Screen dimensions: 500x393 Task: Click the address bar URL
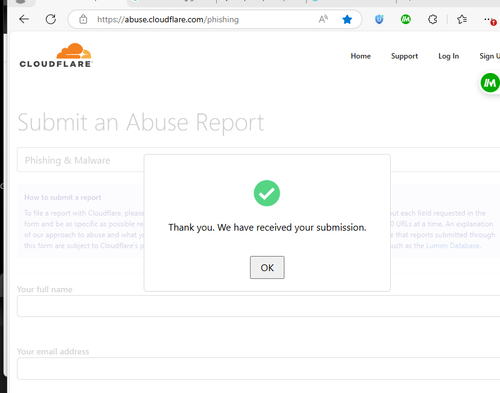tap(168, 20)
